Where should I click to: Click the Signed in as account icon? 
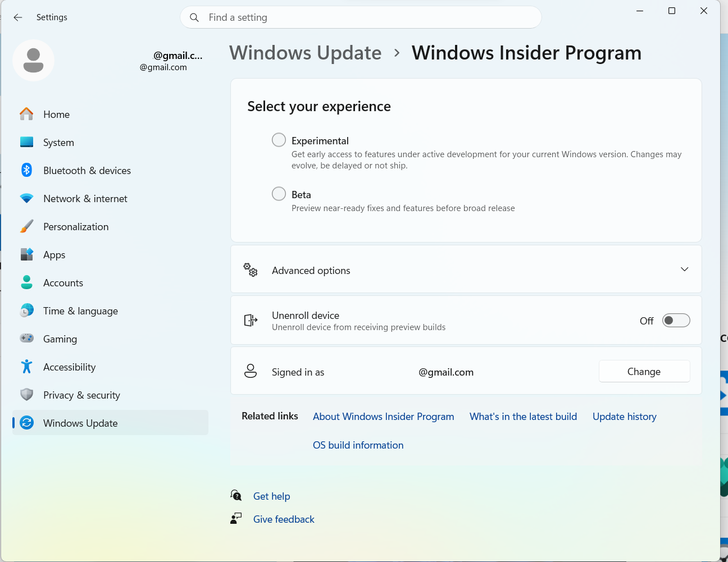point(251,371)
